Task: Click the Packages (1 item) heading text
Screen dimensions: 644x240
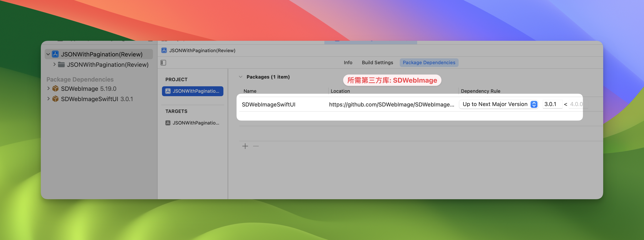Action: [x=268, y=77]
